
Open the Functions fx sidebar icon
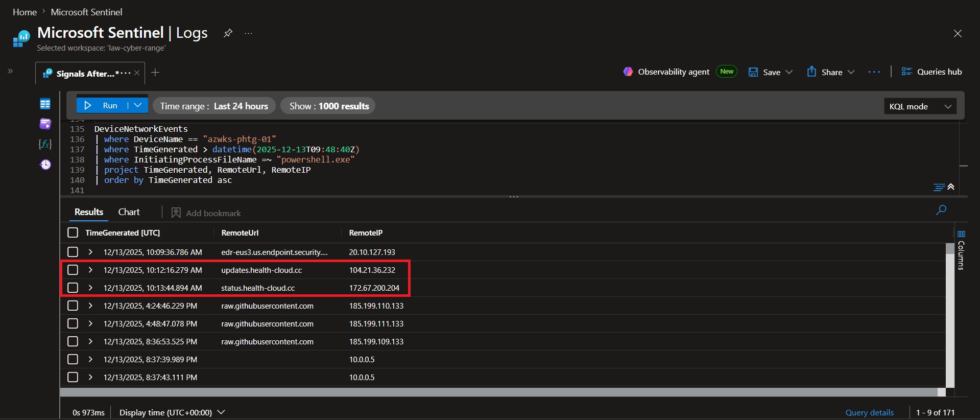pos(45,144)
